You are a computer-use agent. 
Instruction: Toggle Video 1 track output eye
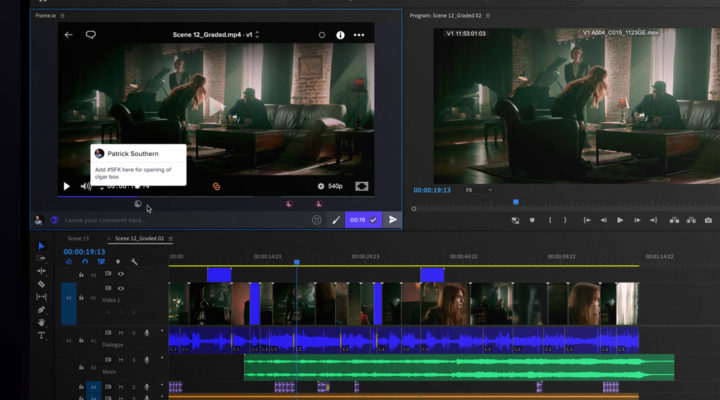coord(121,288)
